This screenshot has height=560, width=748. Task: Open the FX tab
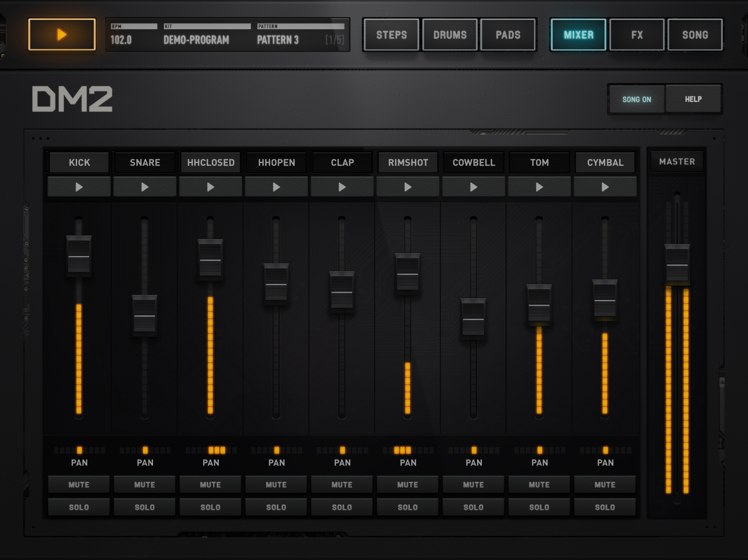[x=637, y=35]
